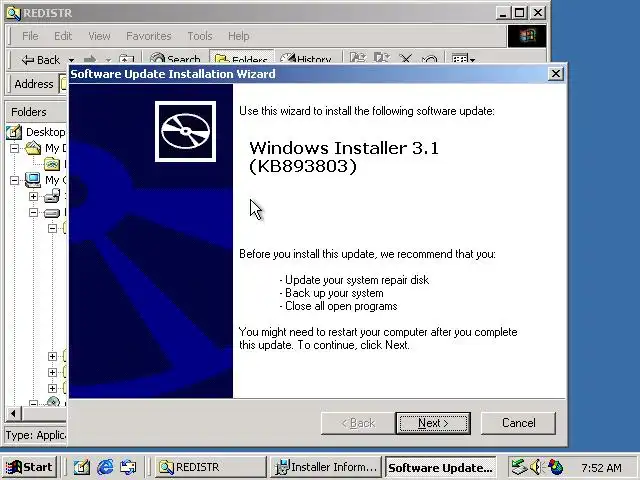This screenshot has height=480, width=640.
Task: Click the Delete toolbar icon
Action: pos(405,60)
